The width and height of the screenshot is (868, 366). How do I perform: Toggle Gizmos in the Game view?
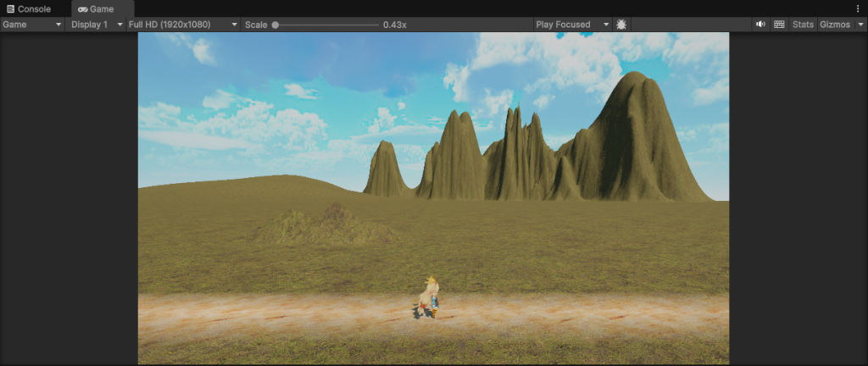click(x=833, y=25)
